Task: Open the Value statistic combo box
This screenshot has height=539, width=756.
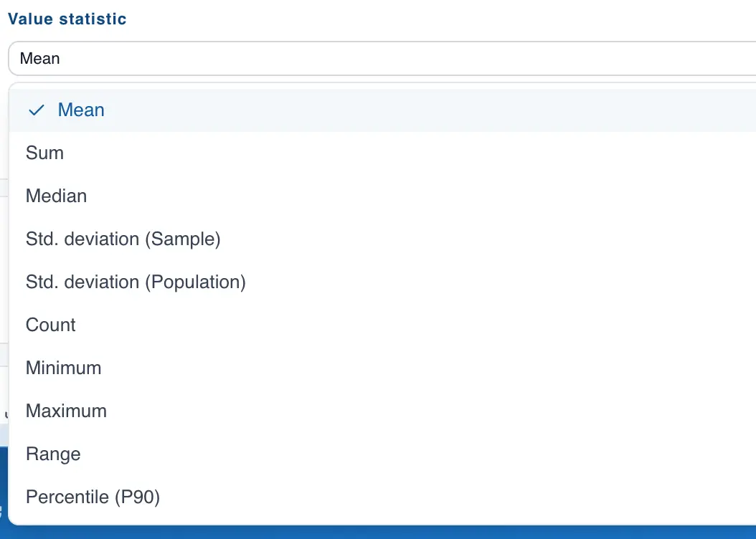Action: pyautogui.click(x=380, y=59)
